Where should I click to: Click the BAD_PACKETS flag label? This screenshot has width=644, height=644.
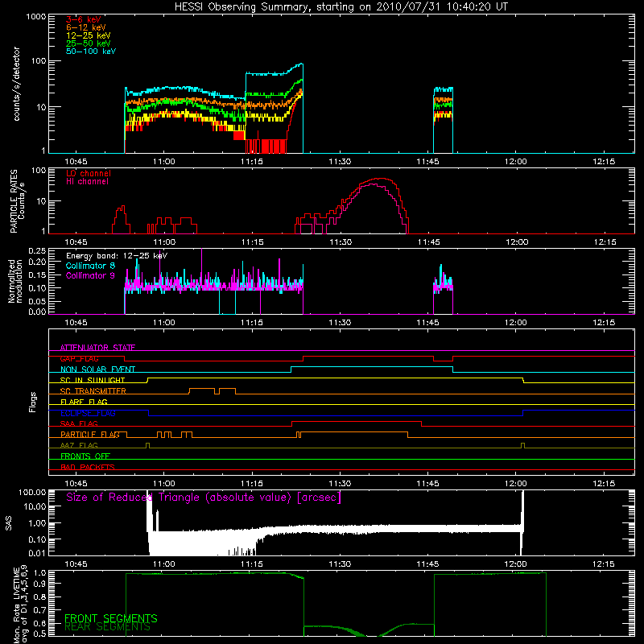88,467
